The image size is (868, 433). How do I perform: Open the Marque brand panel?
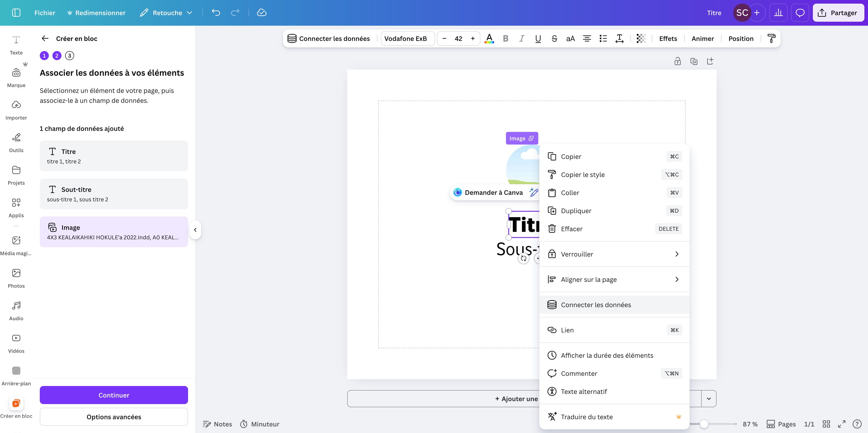click(16, 78)
